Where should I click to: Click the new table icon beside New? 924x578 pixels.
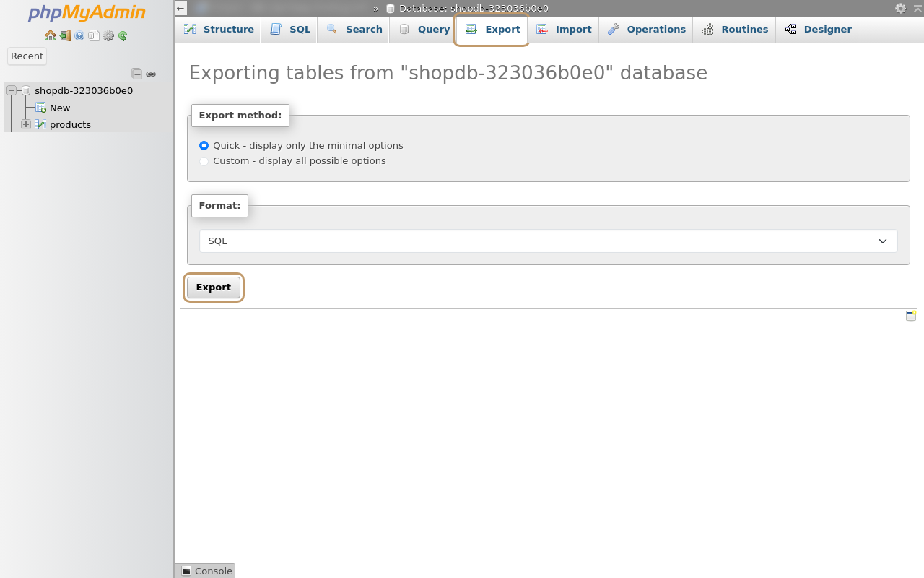coord(41,108)
